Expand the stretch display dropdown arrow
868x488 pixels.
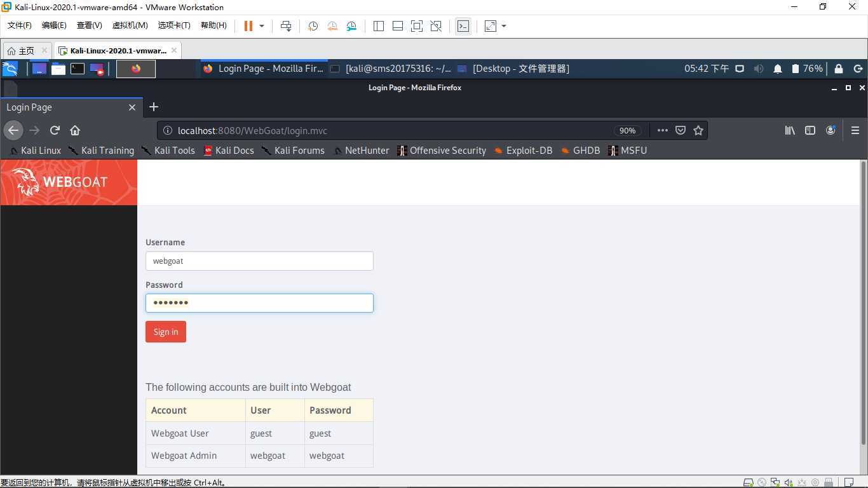504,26
